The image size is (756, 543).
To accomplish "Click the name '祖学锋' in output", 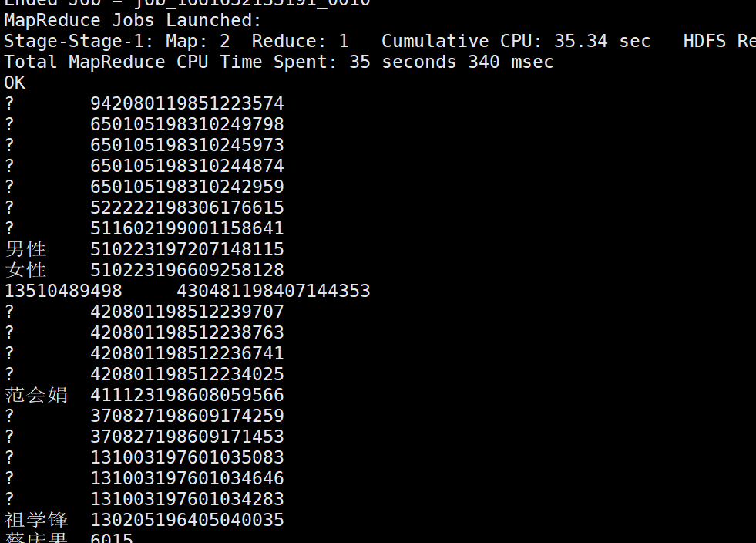I will click(36, 520).
